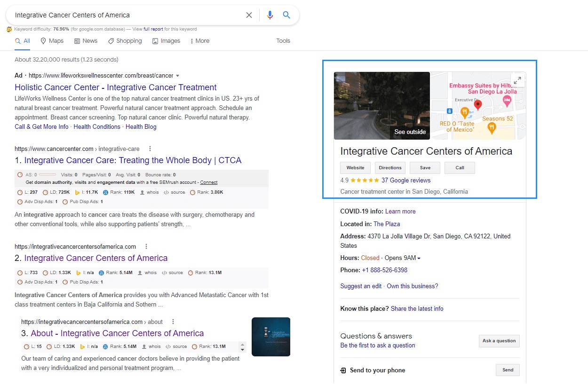The width and height of the screenshot is (588, 386).
Task: Click the SEMrush Connect link
Action: (209, 182)
